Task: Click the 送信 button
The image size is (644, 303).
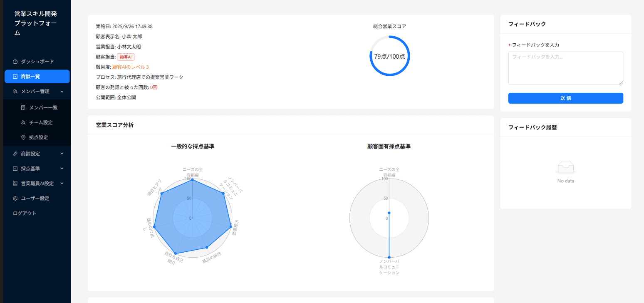Action: click(x=566, y=98)
